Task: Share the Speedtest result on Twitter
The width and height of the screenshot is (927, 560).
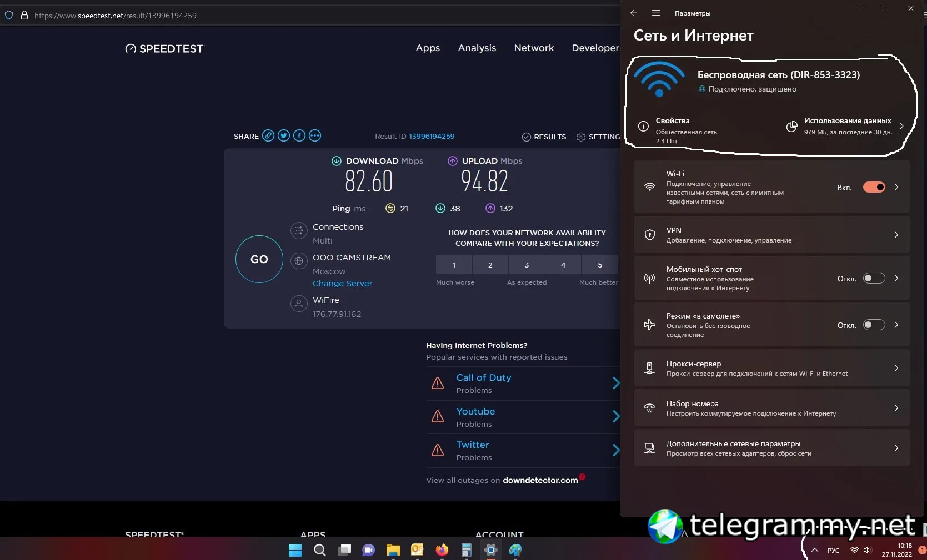Action: 284,135
